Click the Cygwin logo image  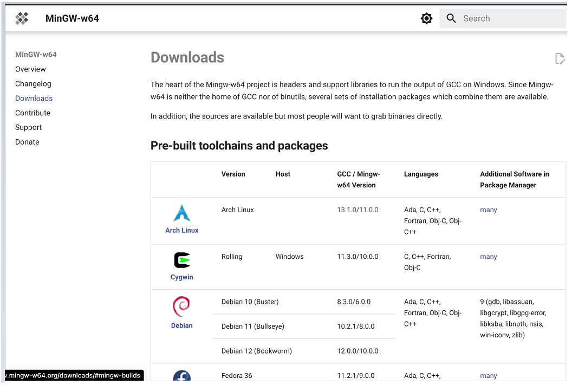pyautogui.click(x=181, y=260)
